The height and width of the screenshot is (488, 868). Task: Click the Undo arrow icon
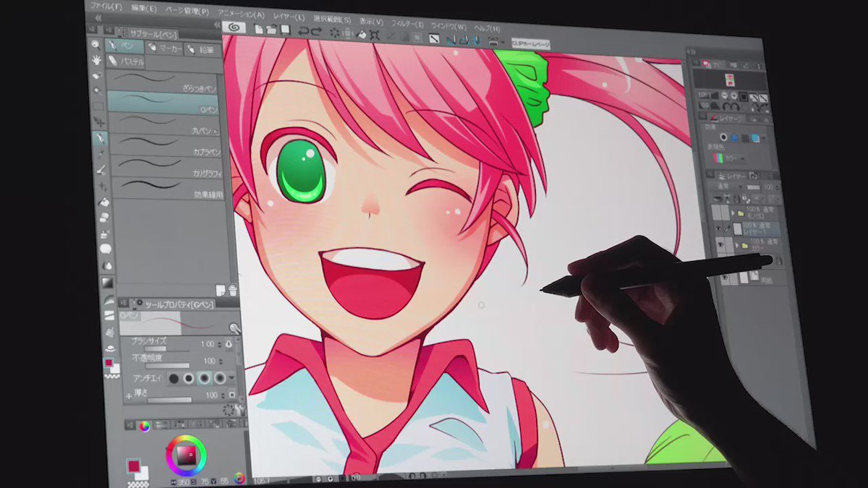click(x=304, y=31)
